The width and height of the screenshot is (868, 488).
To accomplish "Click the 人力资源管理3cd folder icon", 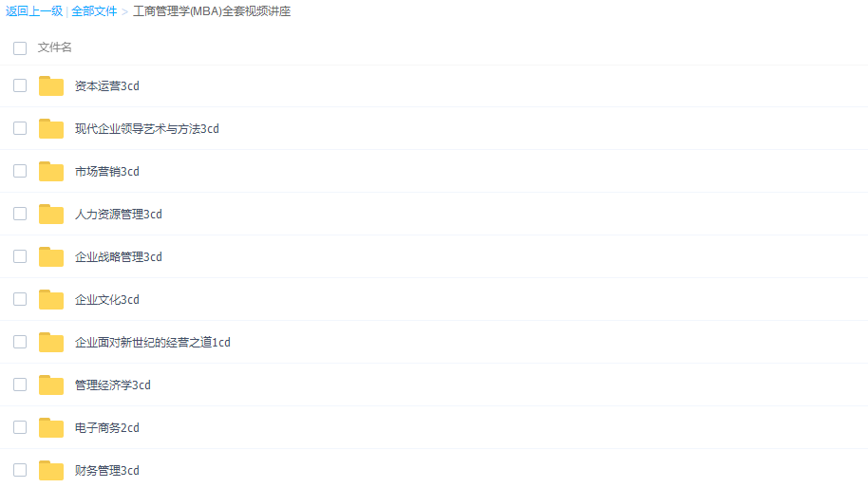I will pos(51,214).
